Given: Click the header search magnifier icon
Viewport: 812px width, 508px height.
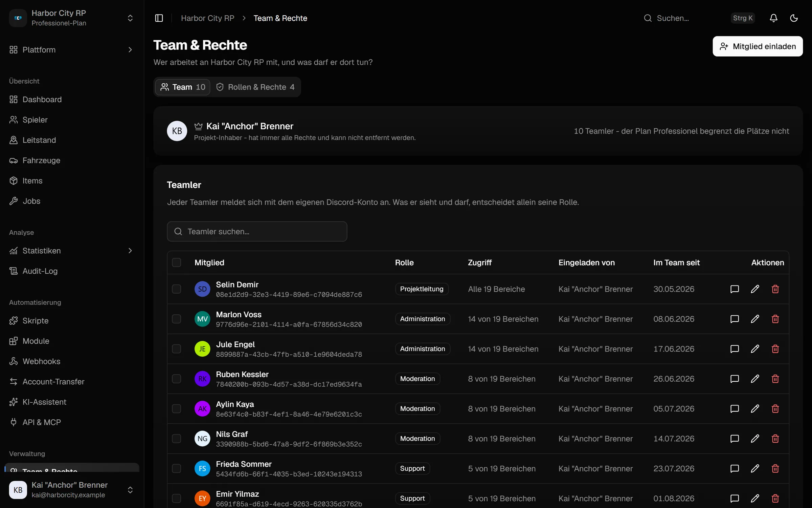Looking at the screenshot, I should click(x=648, y=18).
